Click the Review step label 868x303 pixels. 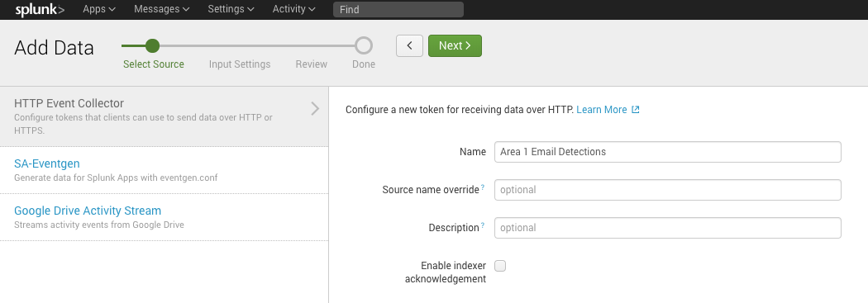pyautogui.click(x=311, y=64)
